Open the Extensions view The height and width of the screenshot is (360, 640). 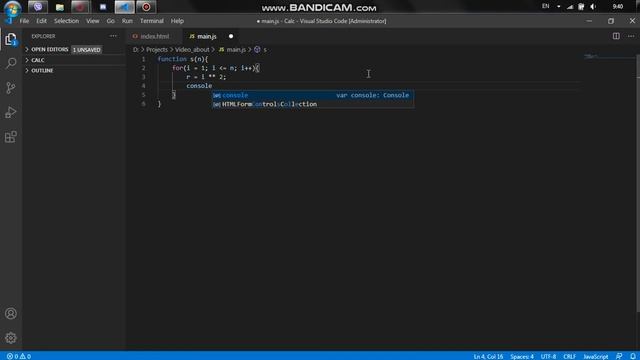pyautogui.click(x=11, y=137)
